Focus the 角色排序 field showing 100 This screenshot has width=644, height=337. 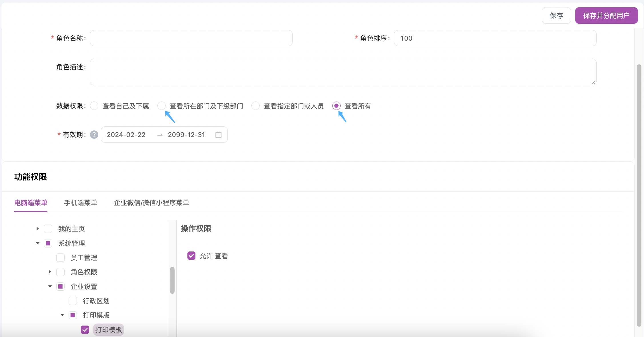tap(495, 38)
